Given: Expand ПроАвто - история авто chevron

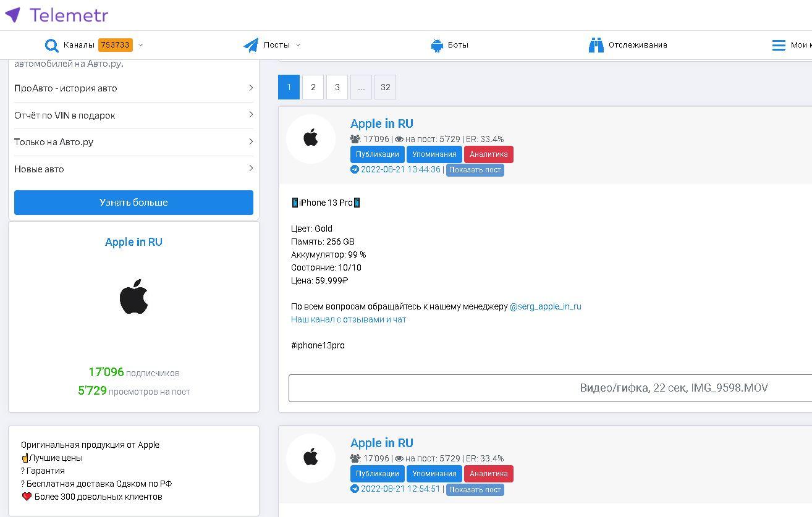Looking at the screenshot, I should tap(250, 88).
